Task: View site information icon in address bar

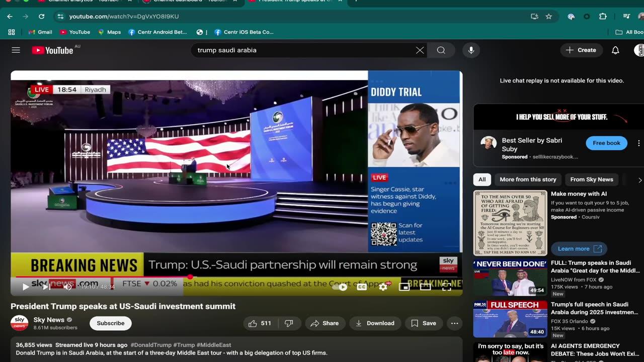Action: click(60, 17)
